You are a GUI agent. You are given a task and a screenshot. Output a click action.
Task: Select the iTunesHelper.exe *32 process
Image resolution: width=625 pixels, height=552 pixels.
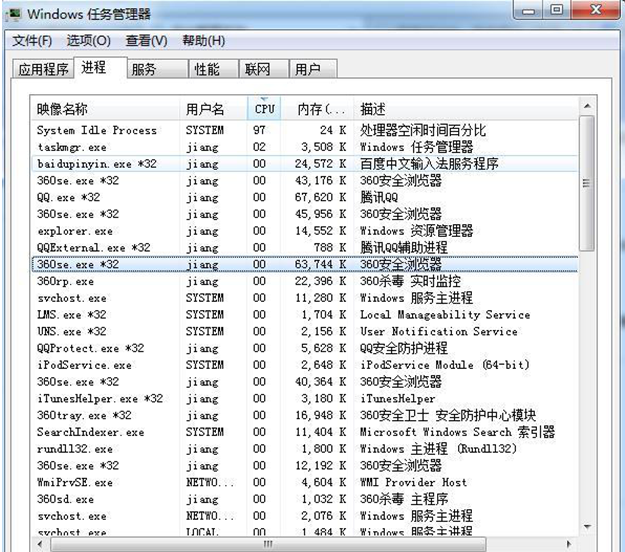point(305,399)
